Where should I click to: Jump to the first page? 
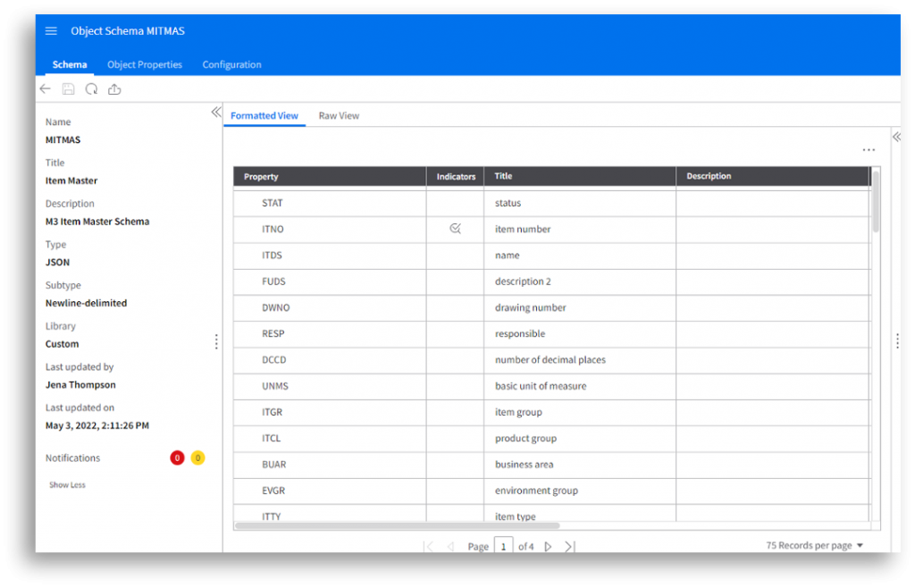pyautogui.click(x=429, y=547)
